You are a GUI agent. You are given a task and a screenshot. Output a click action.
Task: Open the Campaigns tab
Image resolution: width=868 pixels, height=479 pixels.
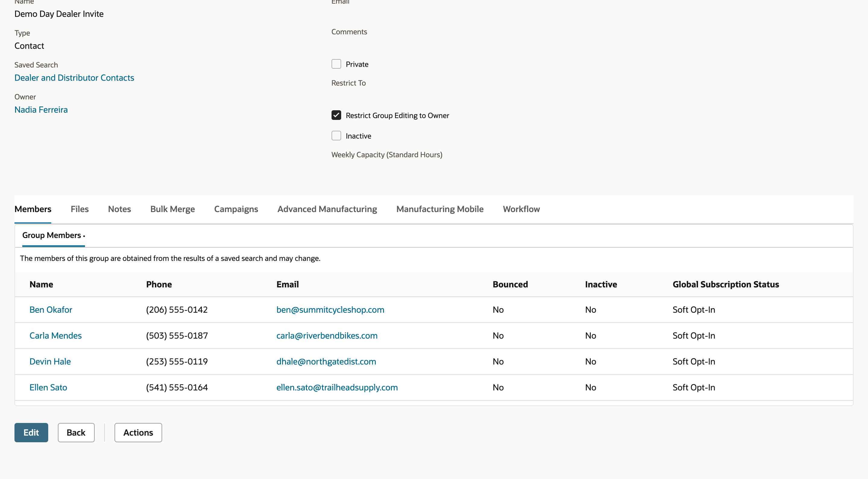(x=236, y=209)
